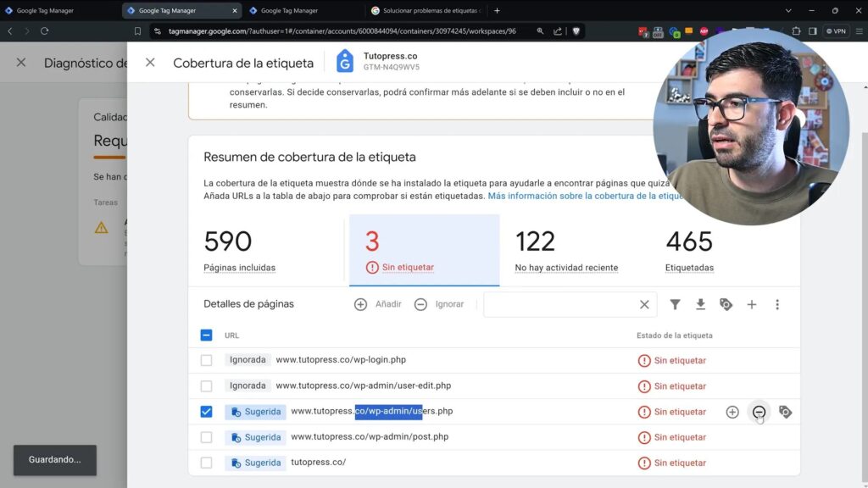Viewport: 868px width, 488px height.
Task: Click Sin etiquetar status on wp-login.php row
Action: point(672,360)
